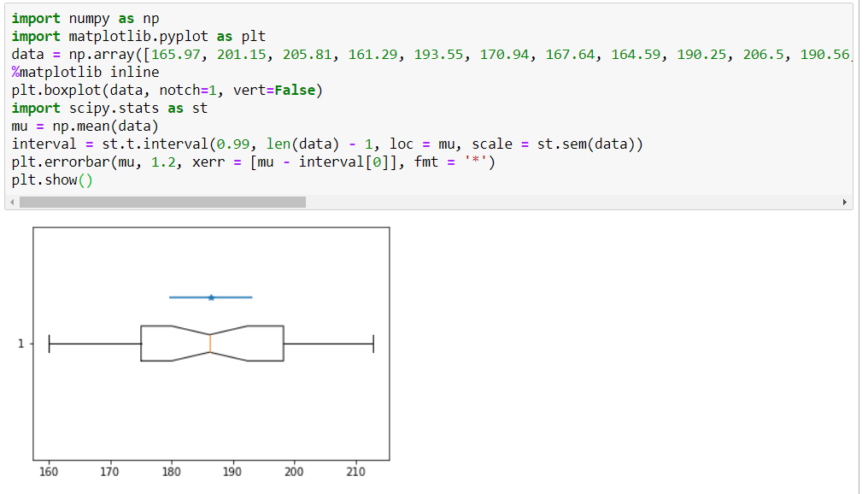868x494 pixels.
Task: Click the x-axis tick label 190
Action: (232, 472)
